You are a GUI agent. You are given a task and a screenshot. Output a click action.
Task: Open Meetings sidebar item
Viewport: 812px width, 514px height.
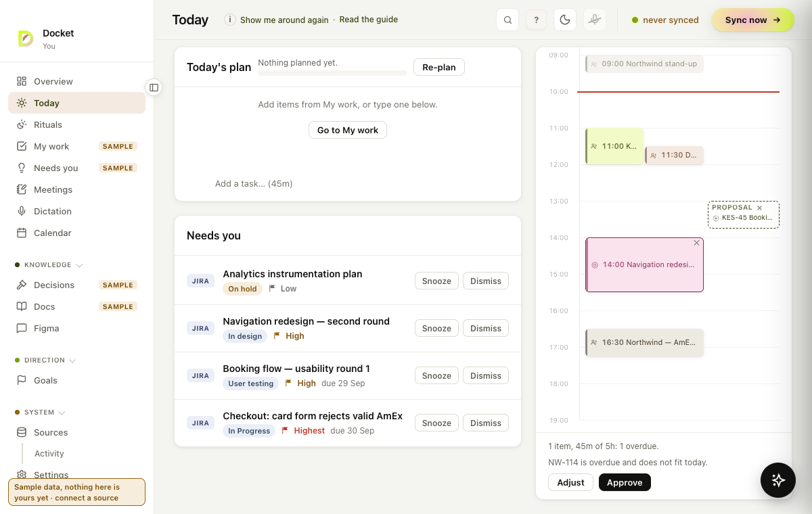pos(76,189)
